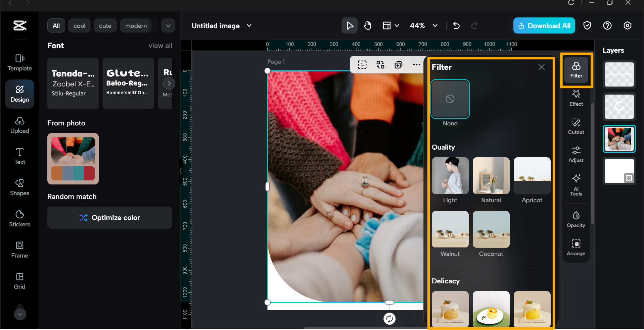Open the shield privacy icon

point(587,25)
